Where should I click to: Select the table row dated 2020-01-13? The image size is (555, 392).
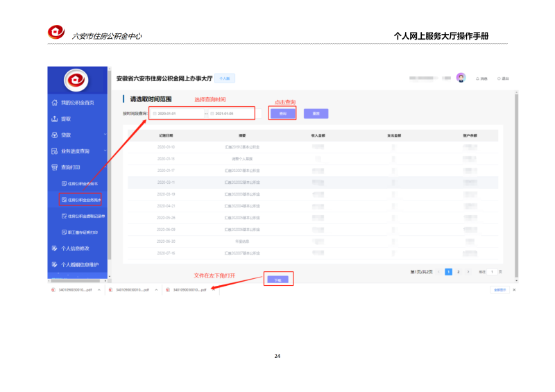click(313, 159)
